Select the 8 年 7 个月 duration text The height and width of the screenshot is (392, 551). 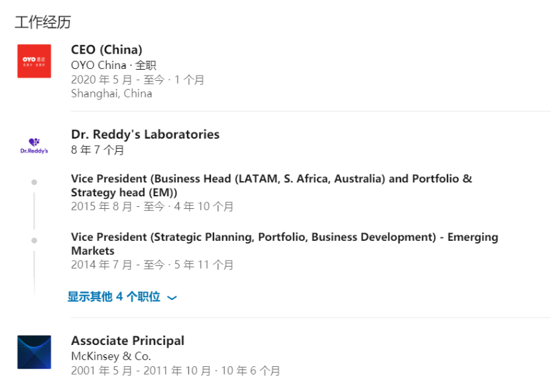point(97,150)
